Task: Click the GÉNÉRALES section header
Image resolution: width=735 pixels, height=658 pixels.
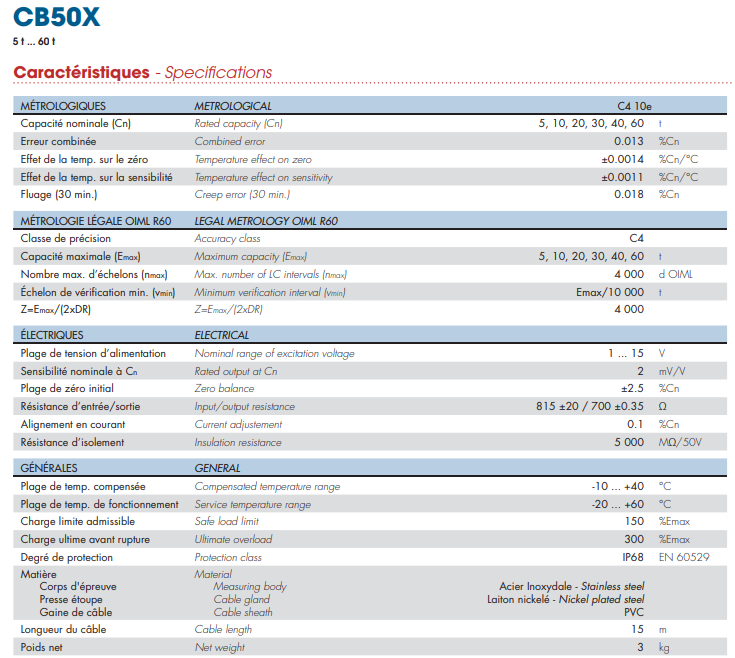Action: 49,468
